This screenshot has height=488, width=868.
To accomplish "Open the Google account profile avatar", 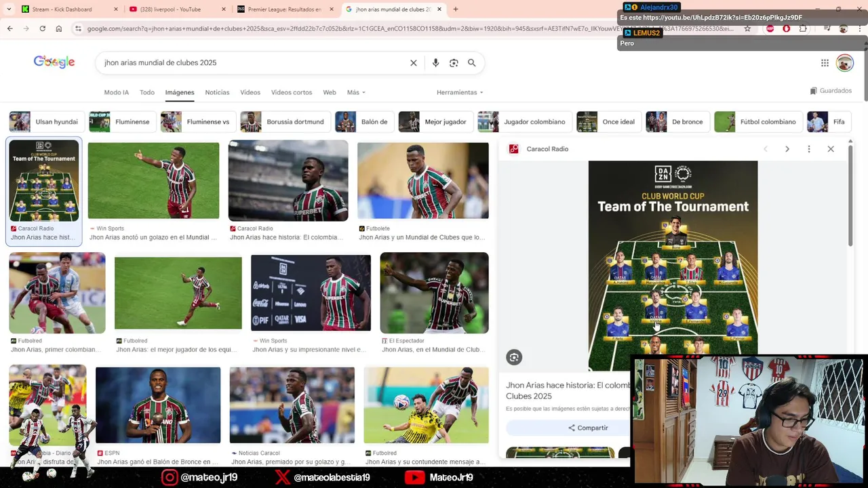I will [x=844, y=63].
